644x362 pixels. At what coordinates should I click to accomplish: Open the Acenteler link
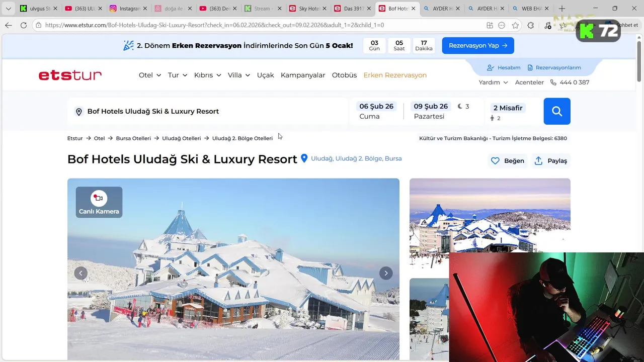[x=529, y=82]
